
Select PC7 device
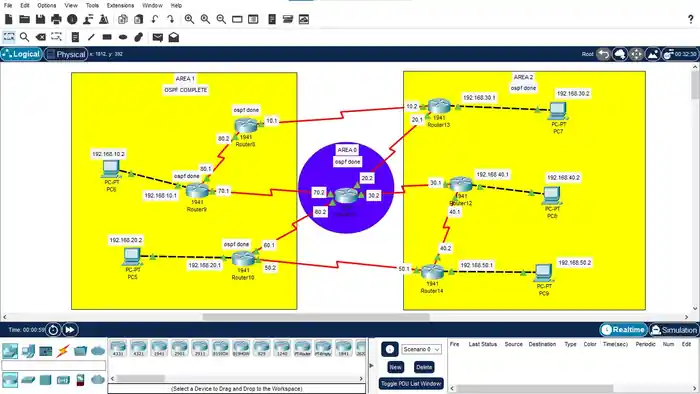tap(558, 112)
